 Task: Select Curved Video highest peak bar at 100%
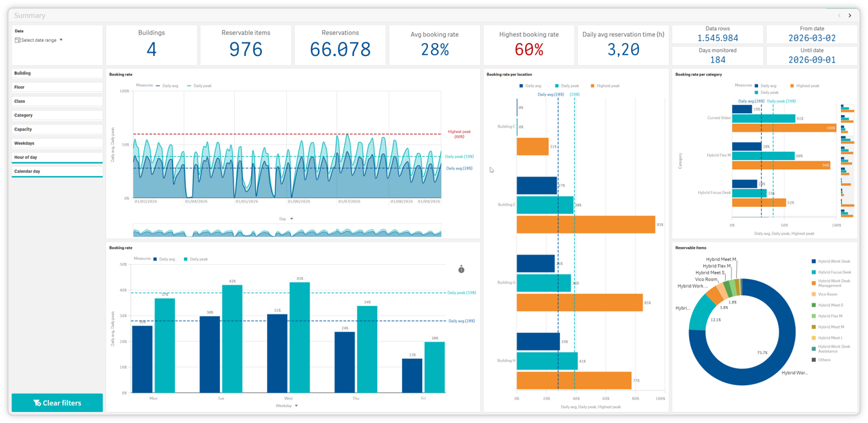[x=784, y=128]
